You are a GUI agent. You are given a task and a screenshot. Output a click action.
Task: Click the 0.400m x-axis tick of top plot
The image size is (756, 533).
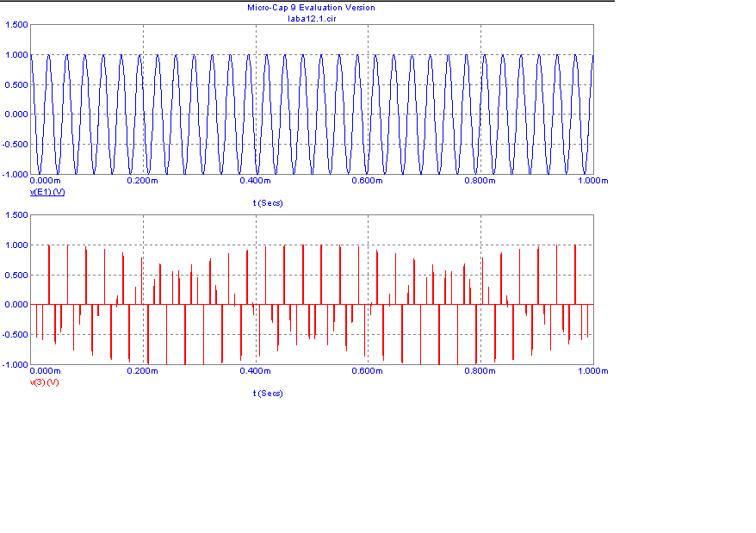tap(255, 181)
